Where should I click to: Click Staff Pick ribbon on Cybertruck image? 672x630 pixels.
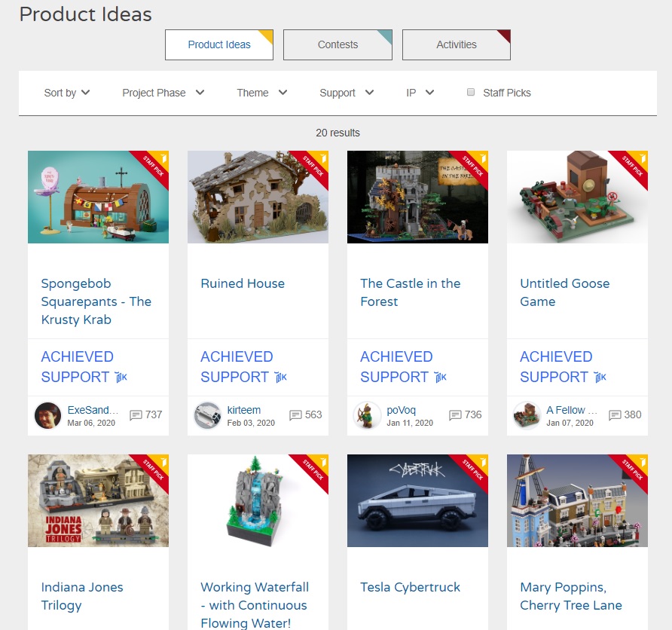(472, 470)
